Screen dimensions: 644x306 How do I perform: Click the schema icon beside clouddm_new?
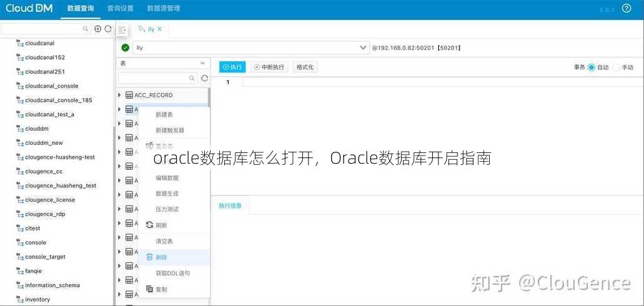coord(20,143)
